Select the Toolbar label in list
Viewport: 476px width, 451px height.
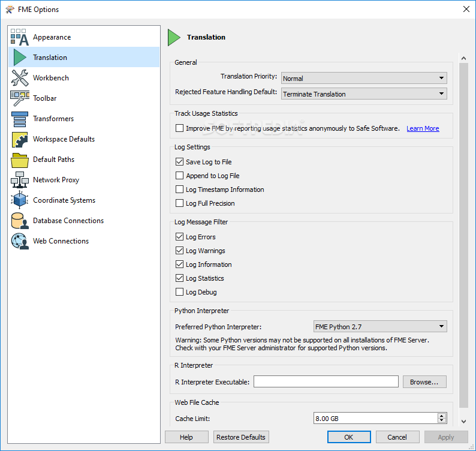[x=44, y=98]
